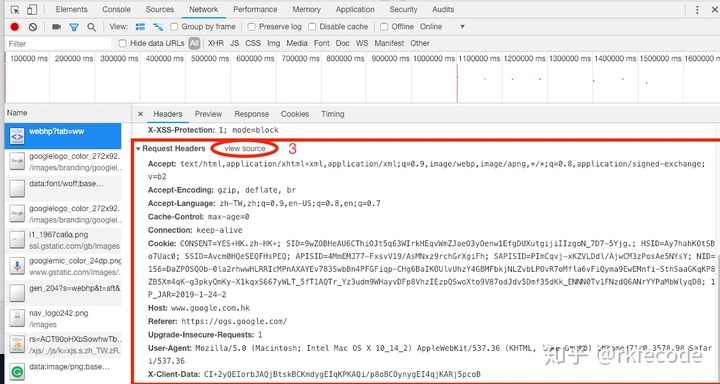Filter requests by Manifest
The width and height of the screenshot is (720, 384).
point(389,44)
